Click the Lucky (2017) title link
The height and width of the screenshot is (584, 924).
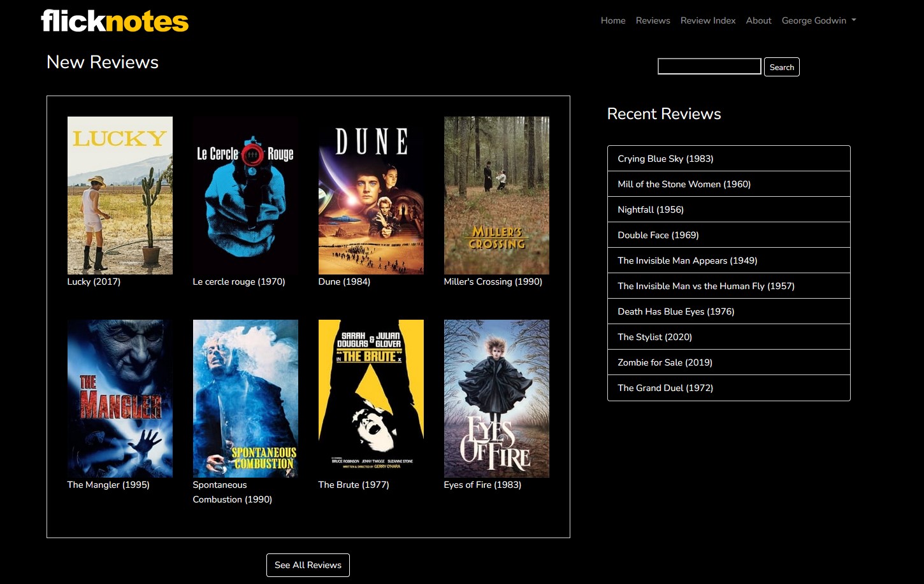(94, 281)
